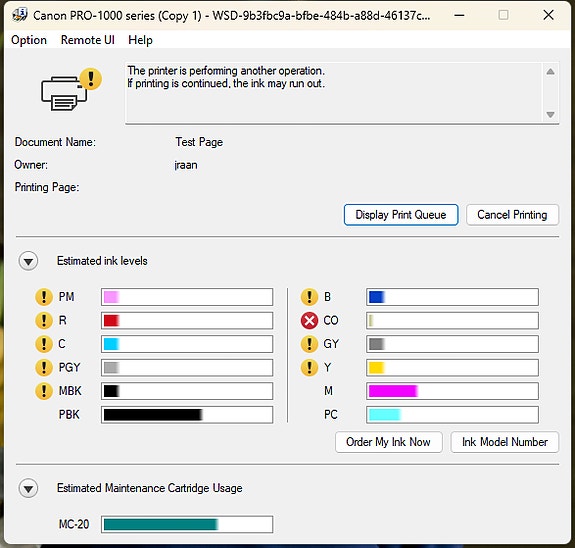The width and height of the screenshot is (575, 548).
Task: Collapse Estimated Maintenance Cartridge Usage section
Action: tap(28, 488)
